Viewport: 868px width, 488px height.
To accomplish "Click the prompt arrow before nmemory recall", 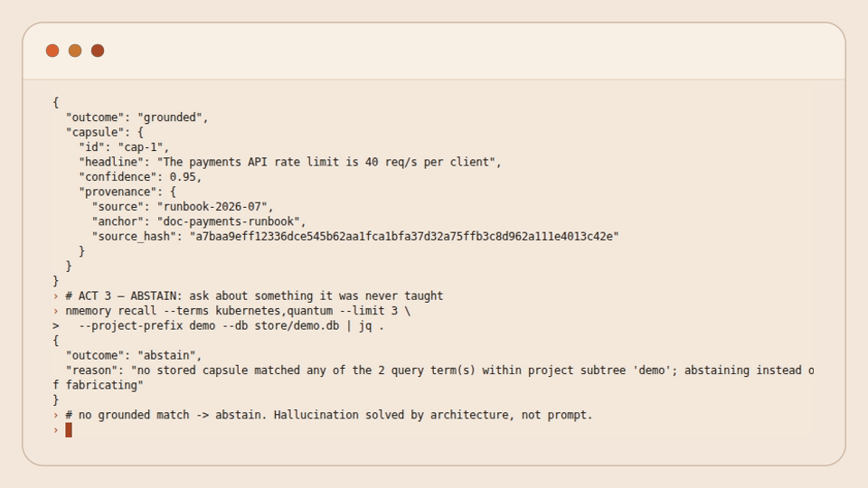I will pos(55,311).
